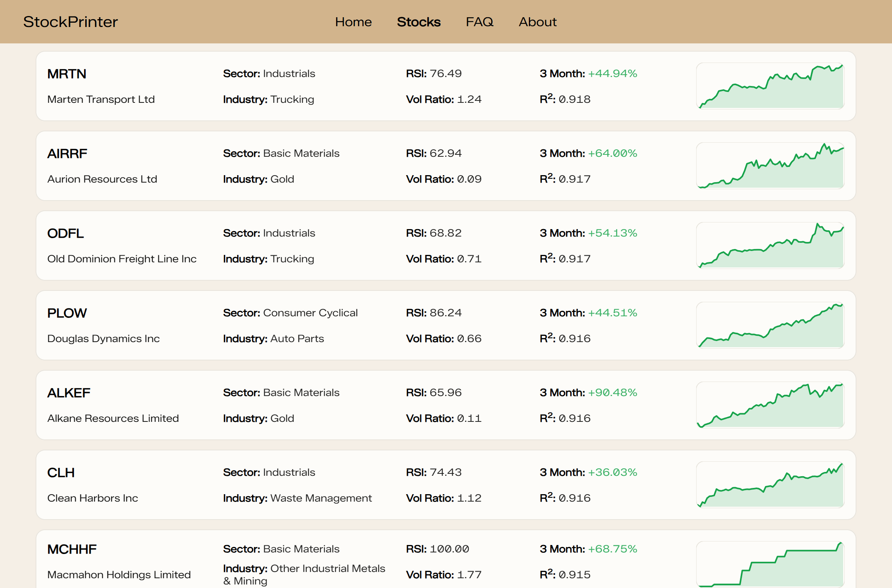Click Macmahon Holdings Limited company name
This screenshot has width=892, height=588.
[119, 575]
